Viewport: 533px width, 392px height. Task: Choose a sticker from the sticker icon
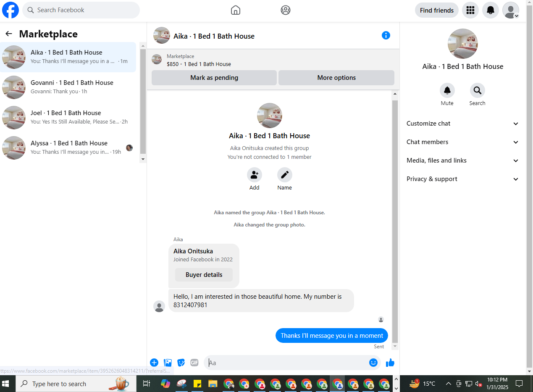181,363
